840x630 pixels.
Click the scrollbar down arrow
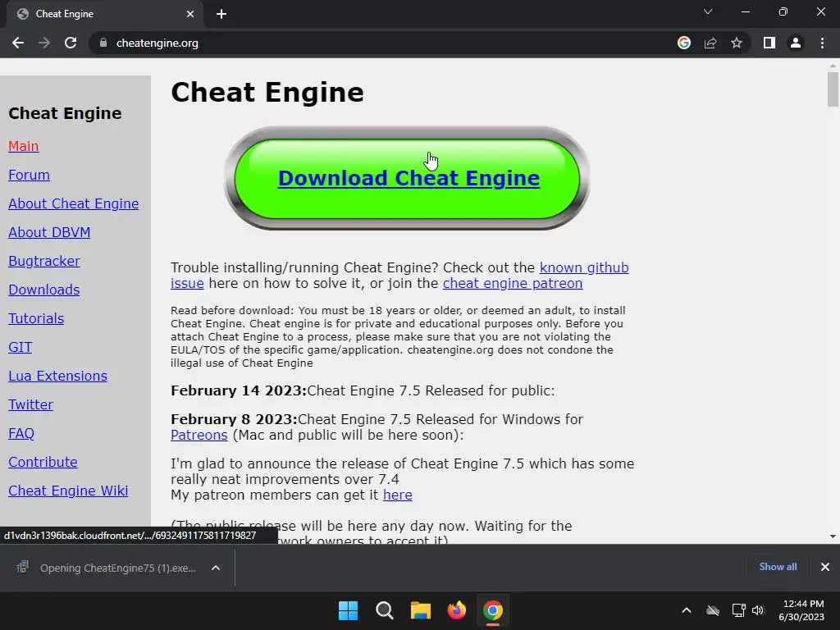(833, 536)
